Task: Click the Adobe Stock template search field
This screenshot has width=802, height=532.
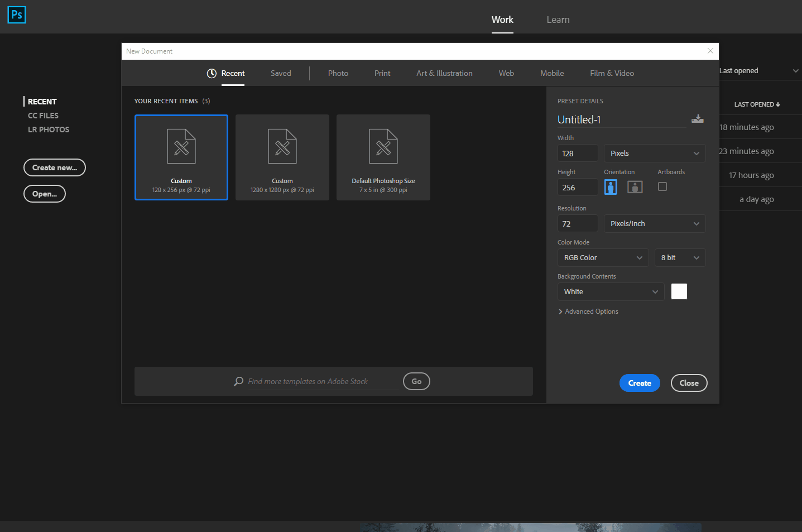Action: 323,381
